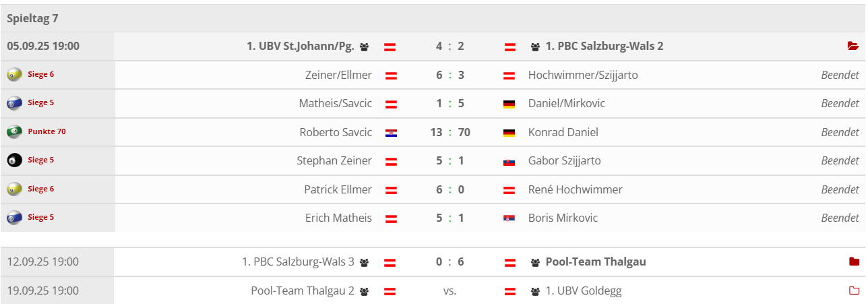Select the 1. PBC Salzburg-Wals 3 team name

pyautogui.click(x=298, y=262)
